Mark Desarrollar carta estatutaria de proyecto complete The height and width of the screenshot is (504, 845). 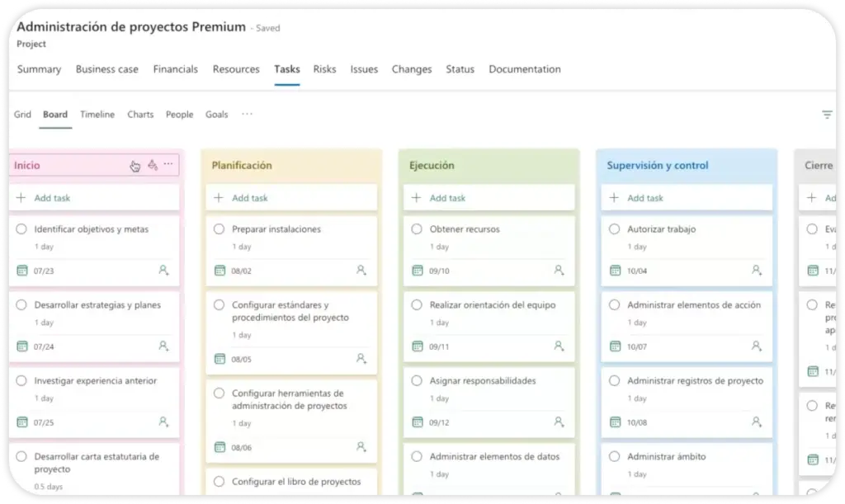click(x=21, y=457)
